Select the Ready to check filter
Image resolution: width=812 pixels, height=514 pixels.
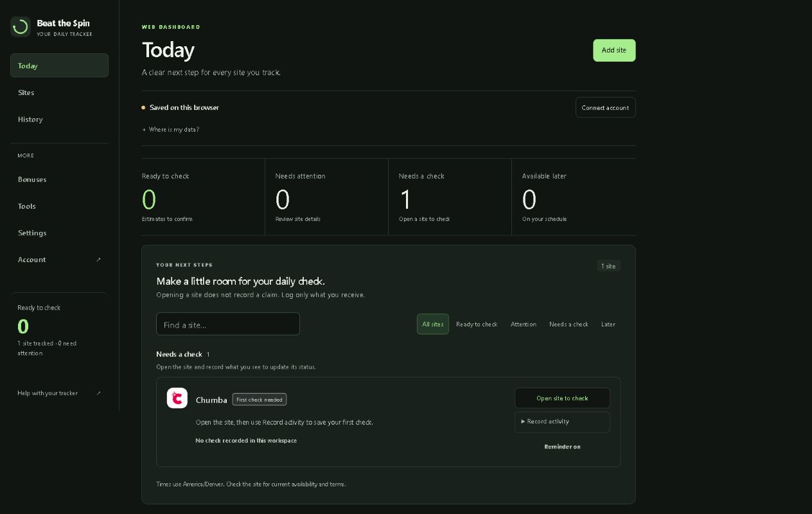[x=477, y=324]
